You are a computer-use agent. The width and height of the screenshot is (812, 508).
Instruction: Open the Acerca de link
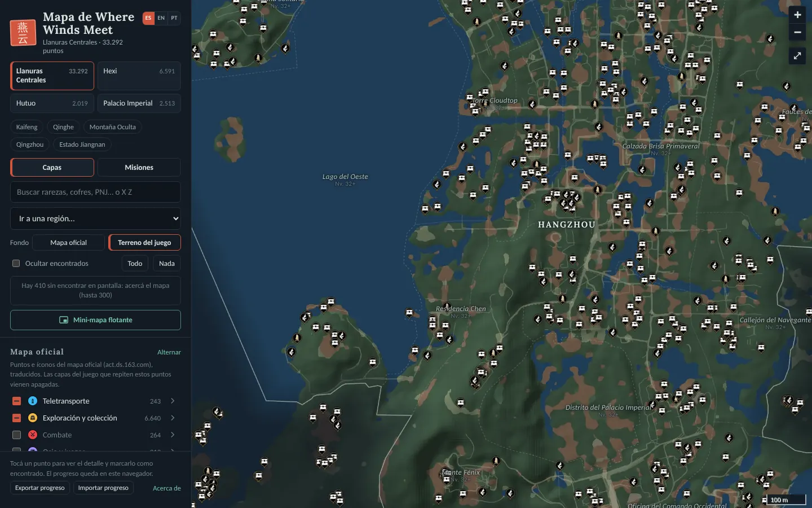tap(167, 488)
